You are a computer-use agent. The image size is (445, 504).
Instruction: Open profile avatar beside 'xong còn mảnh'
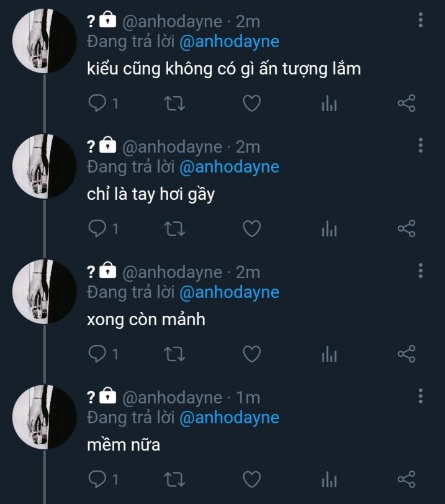[x=45, y=292]
